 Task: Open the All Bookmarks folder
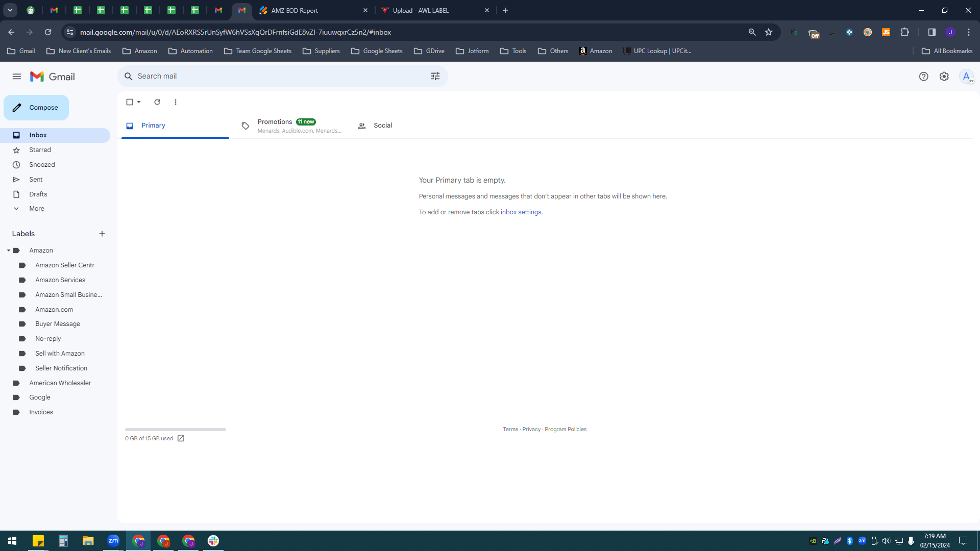tap(947, 51)
